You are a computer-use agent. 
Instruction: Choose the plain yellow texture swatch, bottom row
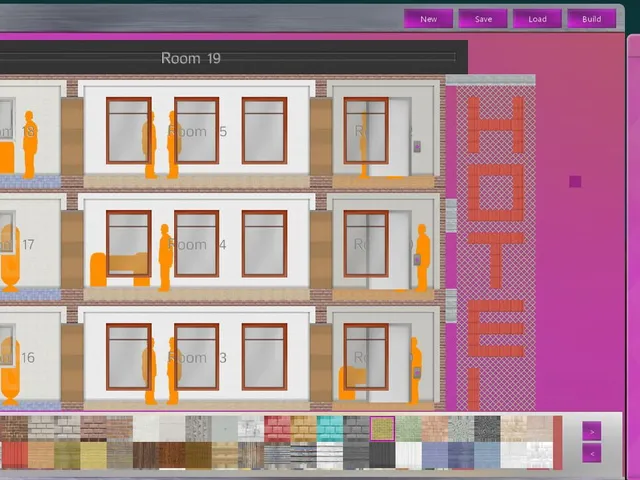coord(93,455)
